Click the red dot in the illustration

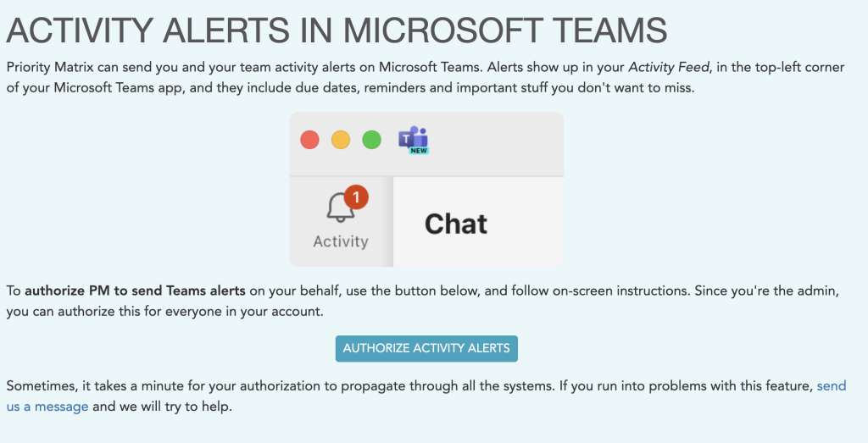tap(310, 140)
